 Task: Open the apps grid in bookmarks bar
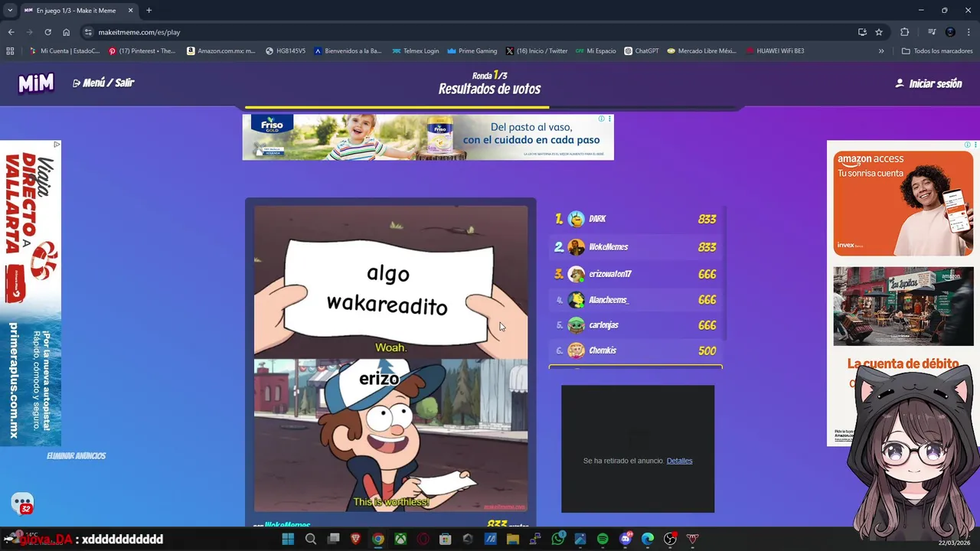[x=10, y=51]
